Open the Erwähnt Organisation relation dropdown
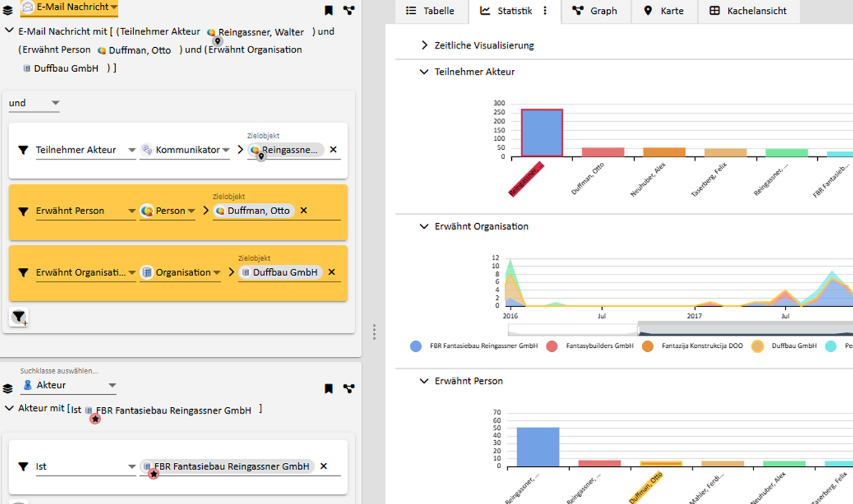 point(86,273)
